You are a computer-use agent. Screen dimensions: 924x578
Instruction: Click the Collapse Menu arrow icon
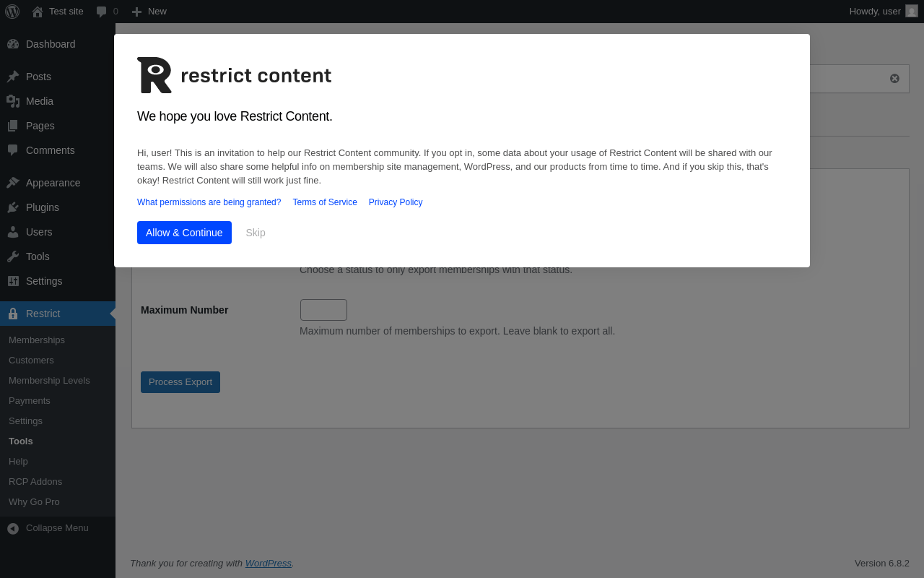tap(13, 528)
